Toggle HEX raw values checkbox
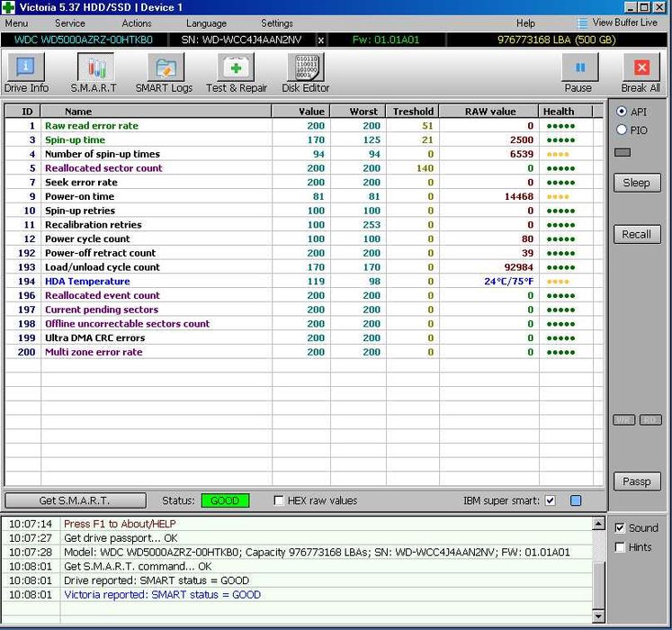 point(279,500)
